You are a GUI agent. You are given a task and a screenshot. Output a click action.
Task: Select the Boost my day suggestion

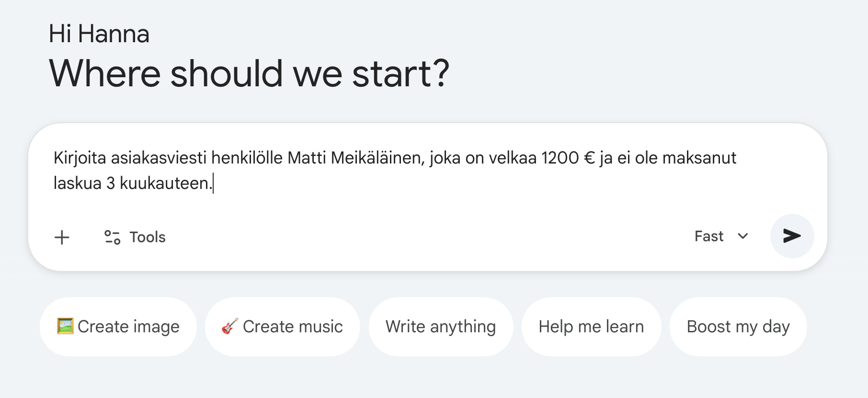click(738, 326)
